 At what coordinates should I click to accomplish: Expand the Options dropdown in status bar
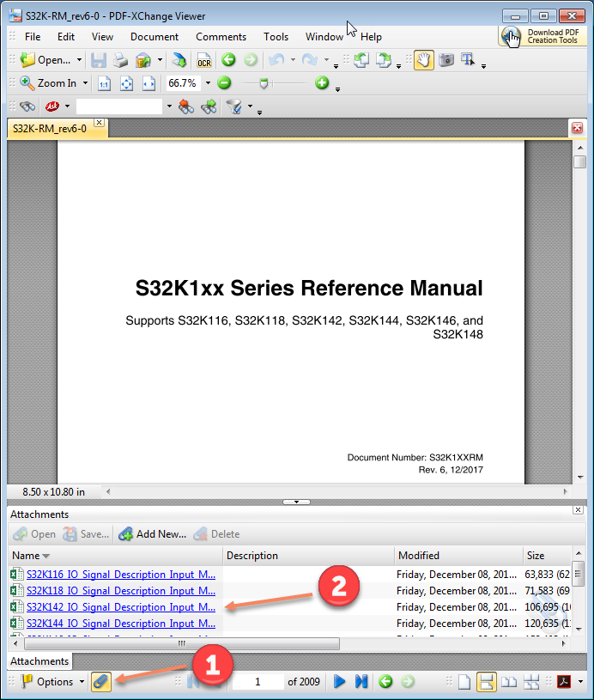[x=82, y=682]
